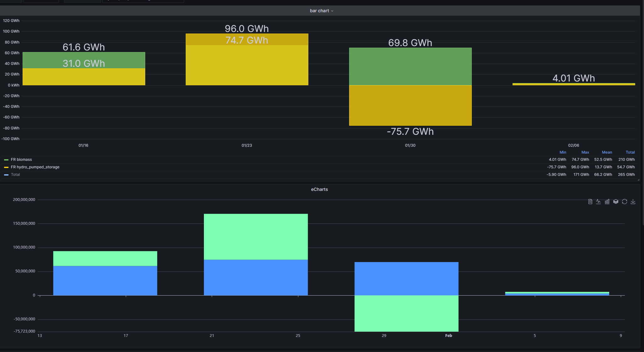Sort legend table by Min column
This screenshot has height=352, width=644.
tap(563, 152)
